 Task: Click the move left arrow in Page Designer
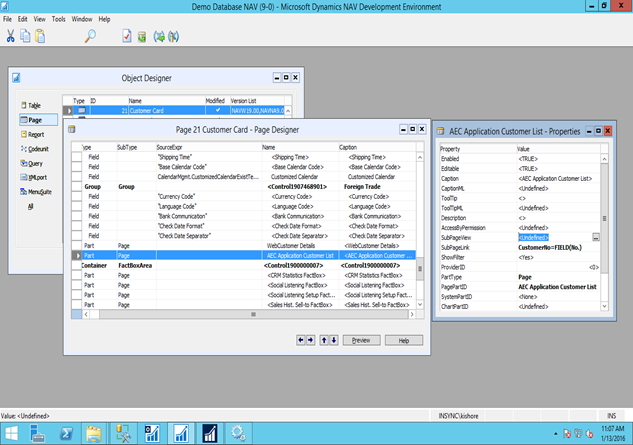pos(301,340)
